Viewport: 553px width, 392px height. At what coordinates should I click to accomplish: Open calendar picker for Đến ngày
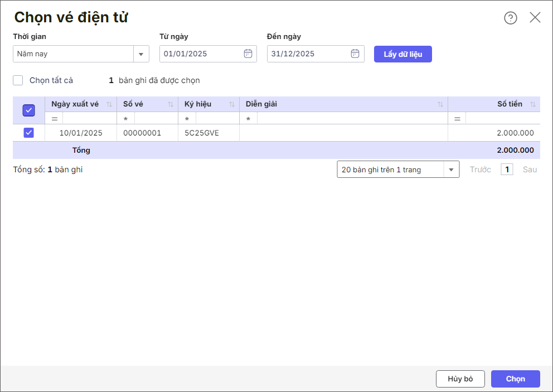355,54
